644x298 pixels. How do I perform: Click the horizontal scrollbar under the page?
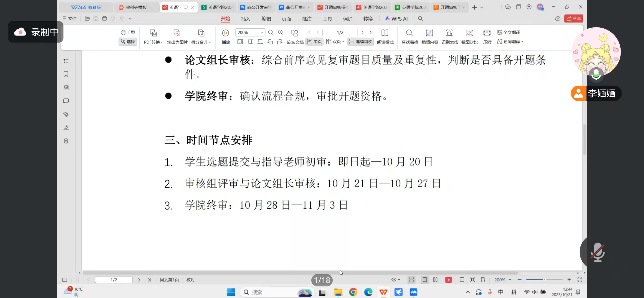click(300, 273)
